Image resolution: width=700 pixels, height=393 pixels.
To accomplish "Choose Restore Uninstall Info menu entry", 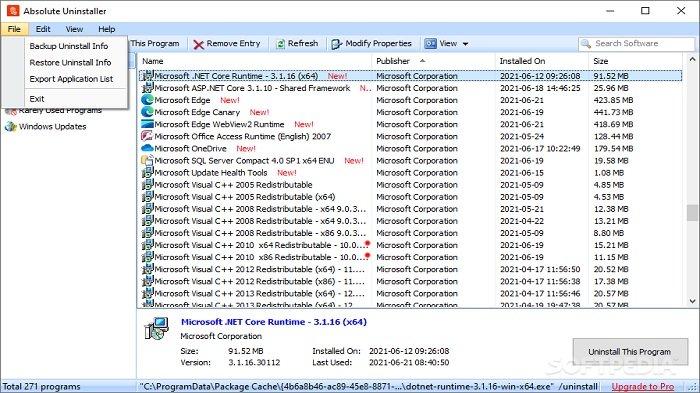I will coord(70,63).
